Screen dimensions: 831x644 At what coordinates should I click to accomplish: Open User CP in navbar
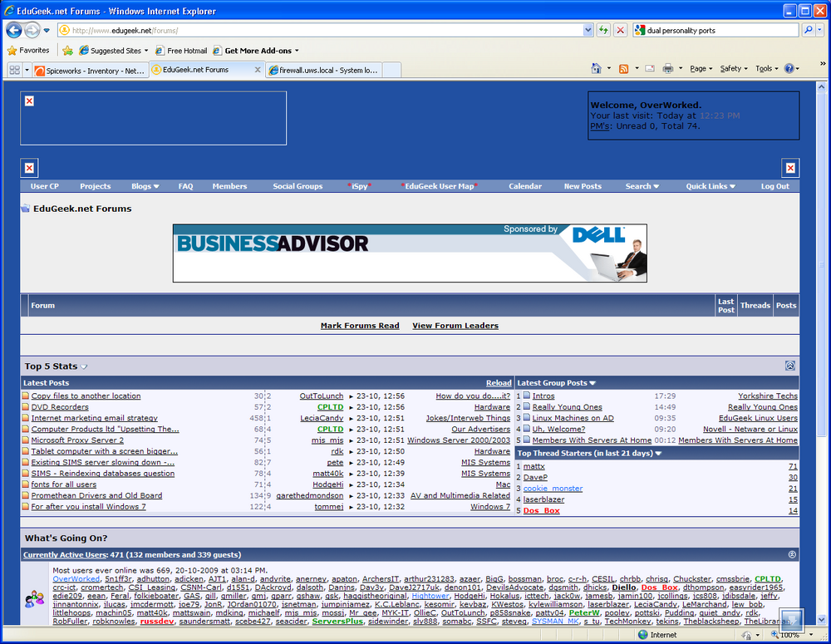pos(45,186)
